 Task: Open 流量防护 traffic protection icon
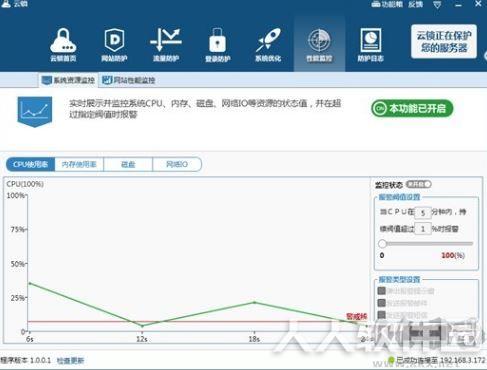tap(166, 45)
